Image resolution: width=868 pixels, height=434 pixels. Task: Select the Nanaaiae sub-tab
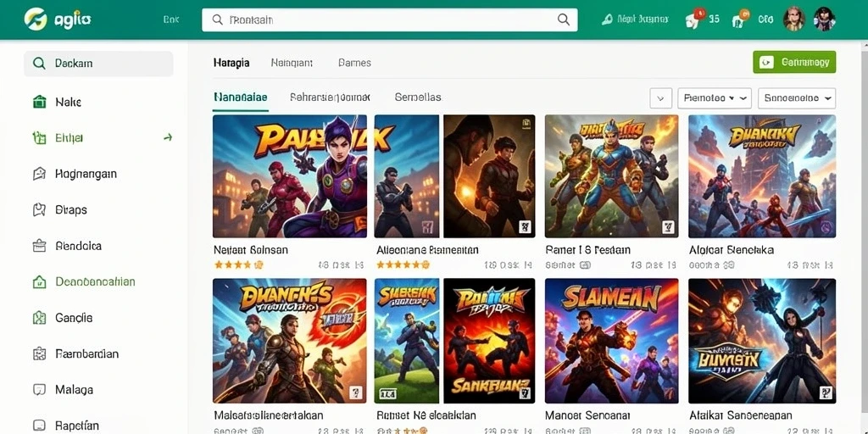[240, 97]
